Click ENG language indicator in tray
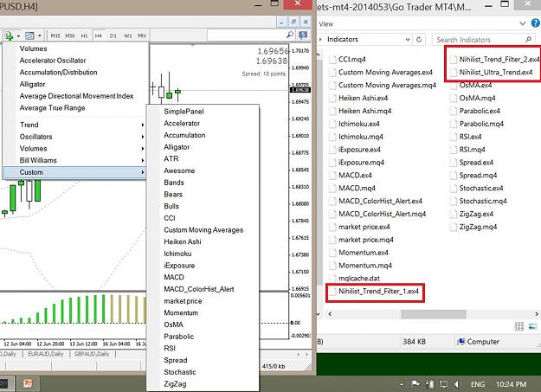The width and height of the screenshot is (541, 392). point(478,384)
